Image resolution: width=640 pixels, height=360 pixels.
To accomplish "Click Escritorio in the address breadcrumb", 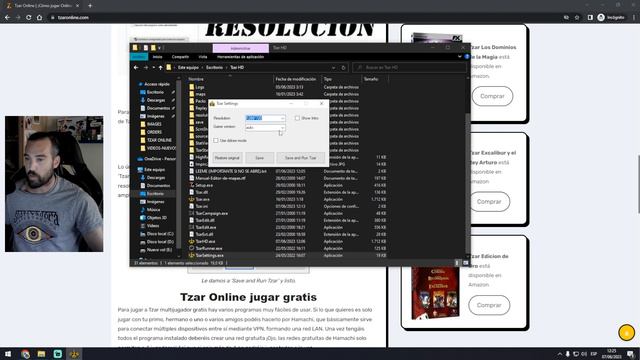I will click(214, 68).
